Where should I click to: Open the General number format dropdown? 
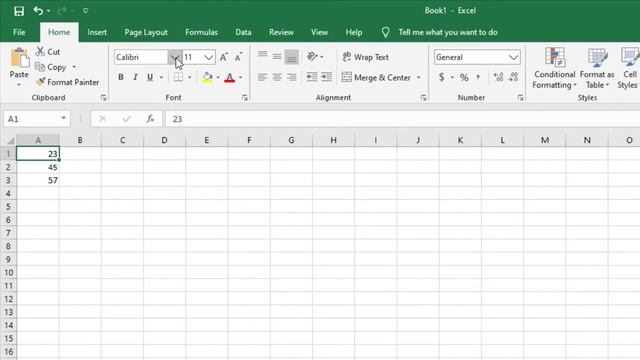coord(513,57)
